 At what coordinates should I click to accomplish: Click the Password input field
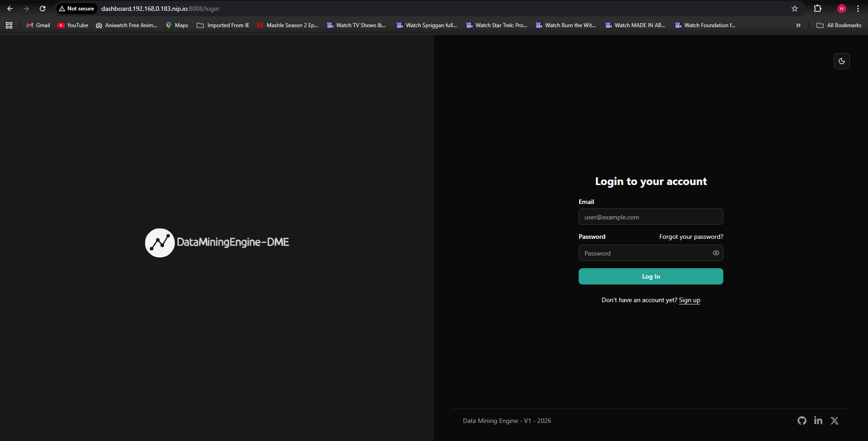click(651, 253)
